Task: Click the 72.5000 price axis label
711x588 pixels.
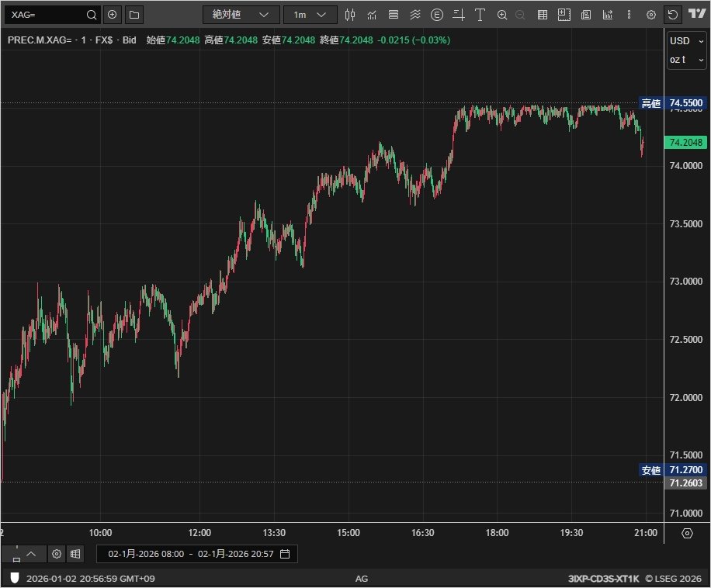Action: pos(685,339)
